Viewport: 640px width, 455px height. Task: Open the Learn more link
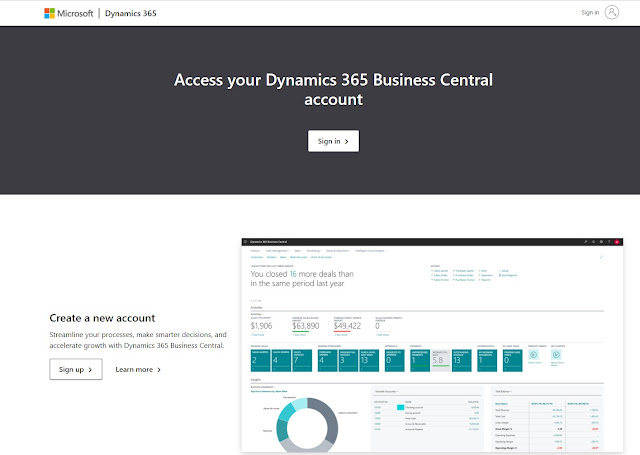pos(138,369)
